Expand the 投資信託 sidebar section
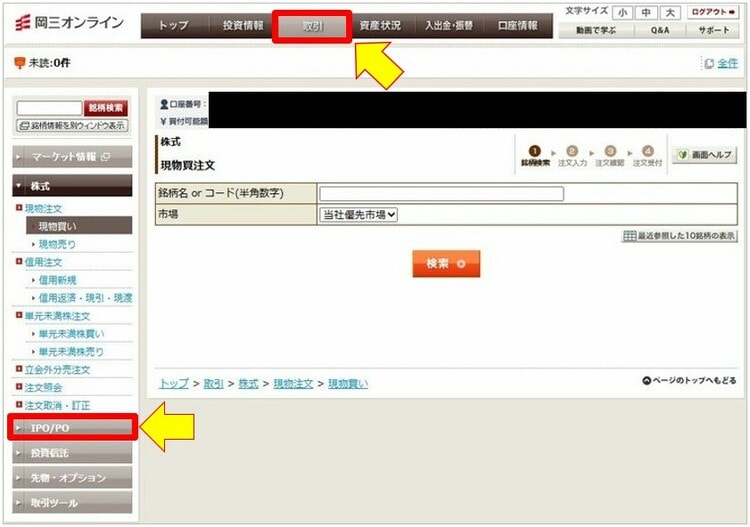 pyautogui.click(x=72, y=453)
